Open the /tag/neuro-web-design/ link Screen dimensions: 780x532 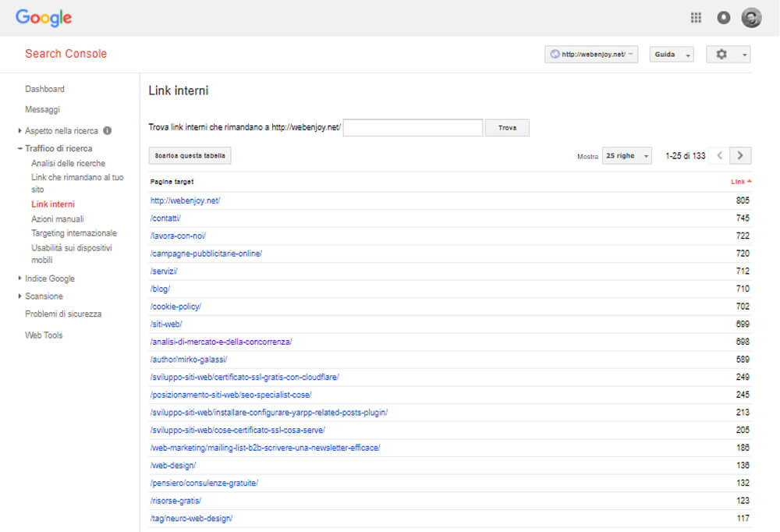click(192, 519)
